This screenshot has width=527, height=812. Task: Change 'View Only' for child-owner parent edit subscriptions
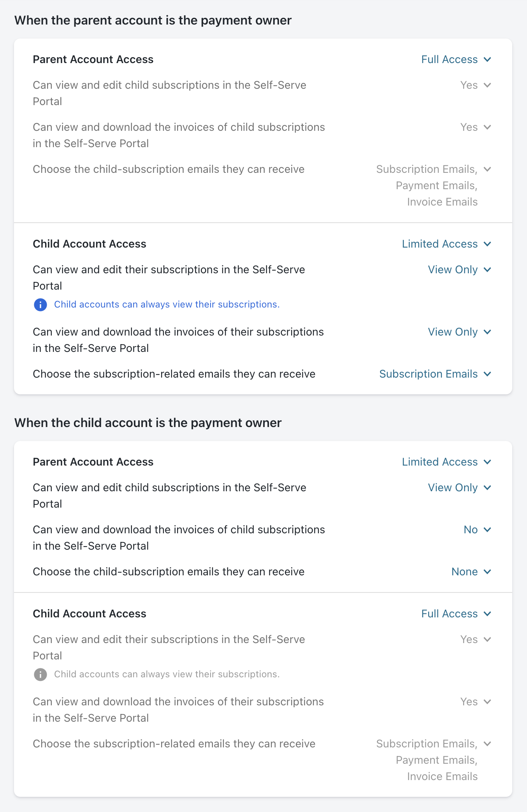(459, 488)
